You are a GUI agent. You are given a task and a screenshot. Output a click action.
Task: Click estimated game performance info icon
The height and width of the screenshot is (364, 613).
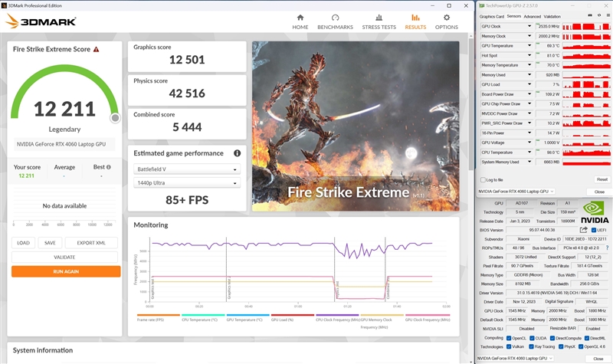coord(238,153)
